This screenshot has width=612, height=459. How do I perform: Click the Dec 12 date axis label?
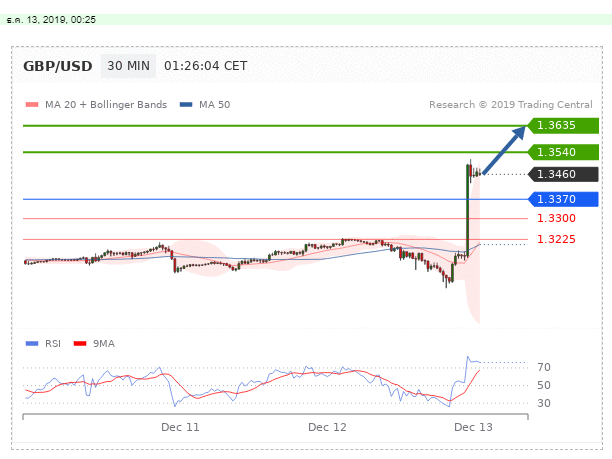[x=327, y=427]
